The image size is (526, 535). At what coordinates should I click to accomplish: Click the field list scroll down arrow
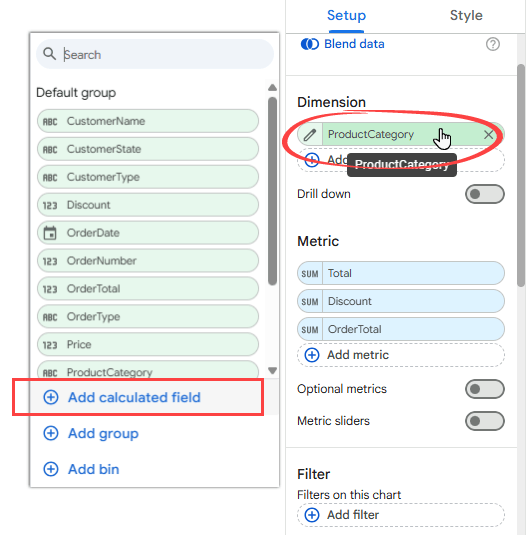(272, 371)
